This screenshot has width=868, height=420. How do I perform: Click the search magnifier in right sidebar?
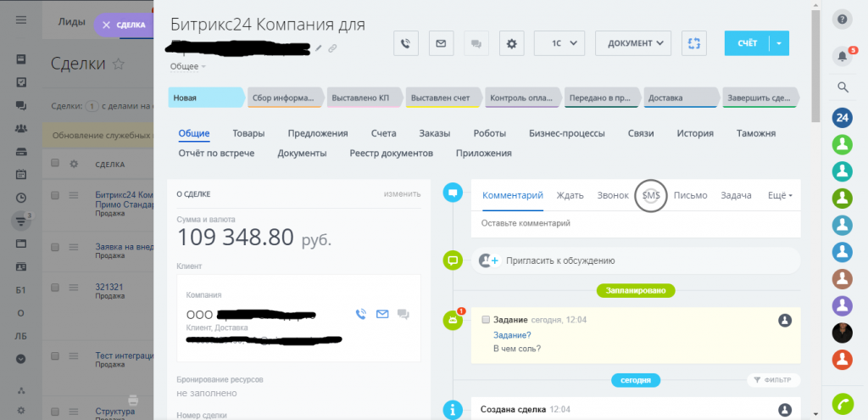[x=843, y=87]
